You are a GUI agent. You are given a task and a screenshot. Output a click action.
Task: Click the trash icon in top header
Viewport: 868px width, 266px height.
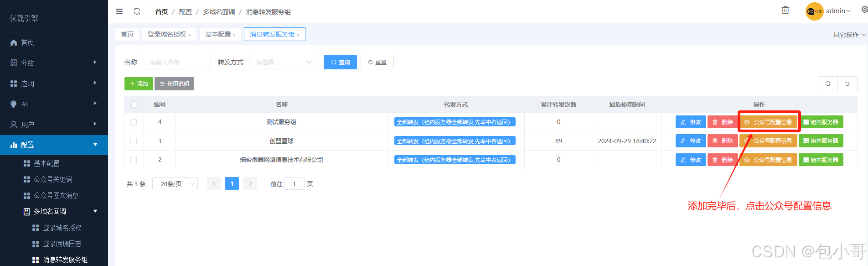click(785, 10)
